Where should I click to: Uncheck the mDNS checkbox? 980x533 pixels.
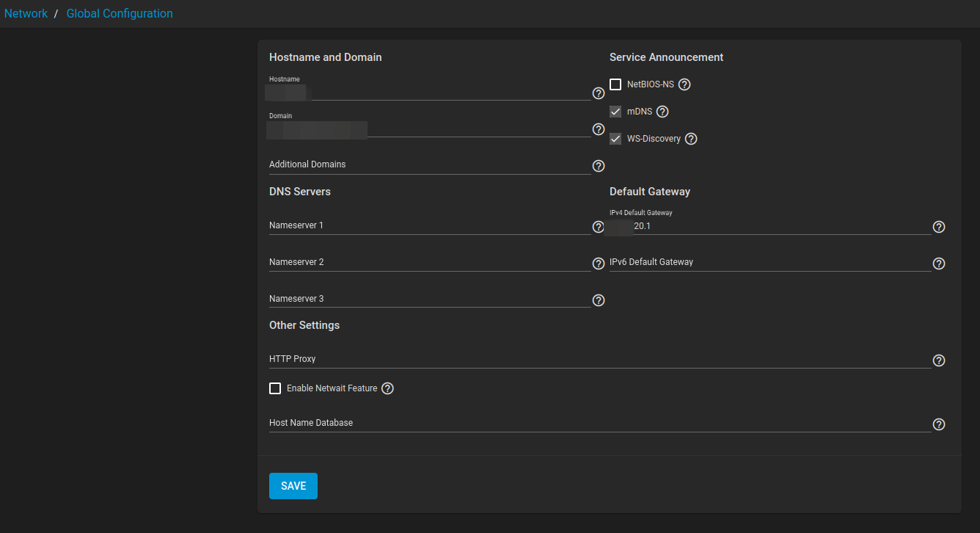click(x=615, y=112)
